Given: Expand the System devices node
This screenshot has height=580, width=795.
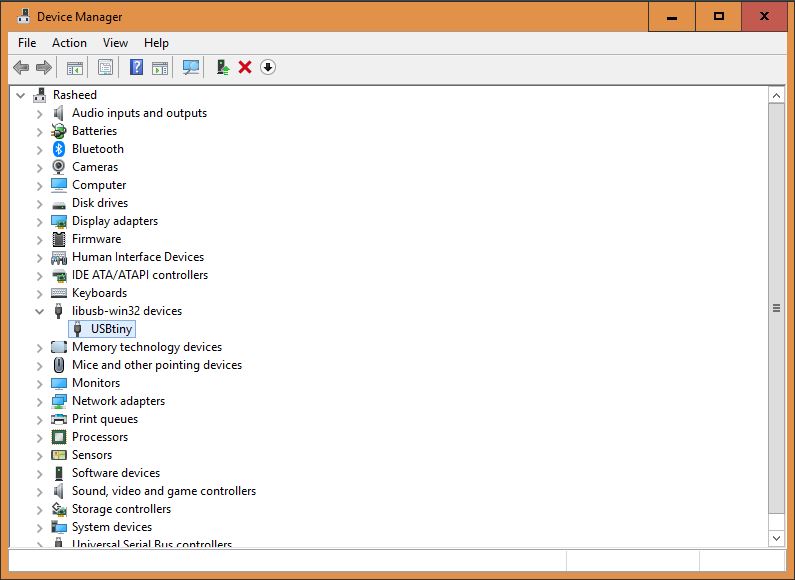Looking at the screenshot, I should pyautogui.click(x=40, y=528).
